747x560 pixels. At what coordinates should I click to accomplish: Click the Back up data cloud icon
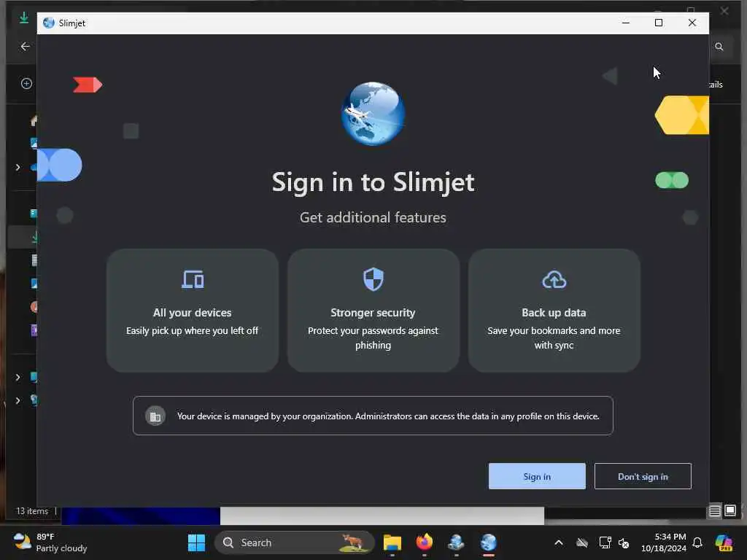point(554,280)
